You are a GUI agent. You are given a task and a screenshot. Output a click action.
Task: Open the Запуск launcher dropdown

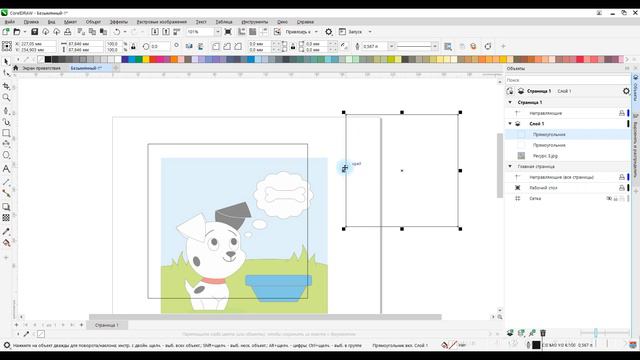(370, 31)
